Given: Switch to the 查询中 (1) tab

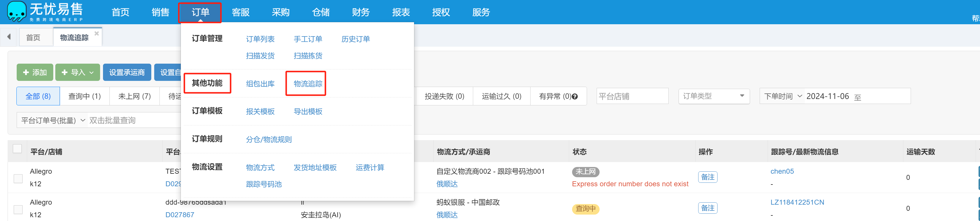Looking at the screenshot, I should pos(85,96).
